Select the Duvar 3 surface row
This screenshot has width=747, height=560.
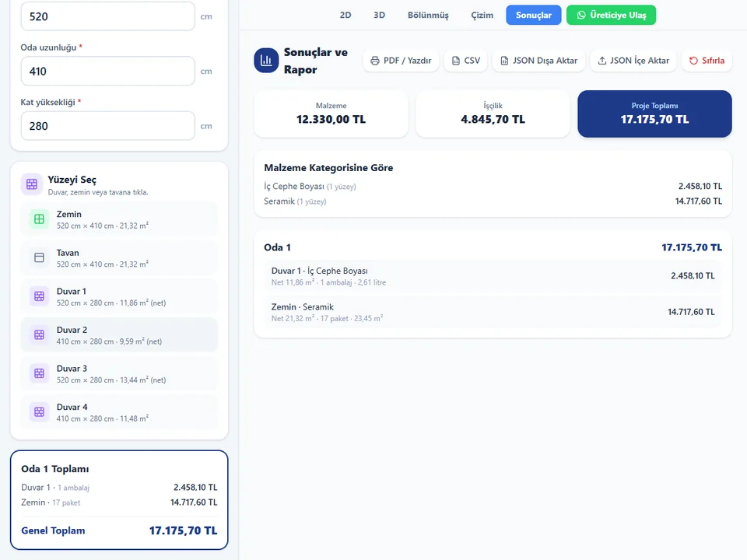click(x=119, y=373)
